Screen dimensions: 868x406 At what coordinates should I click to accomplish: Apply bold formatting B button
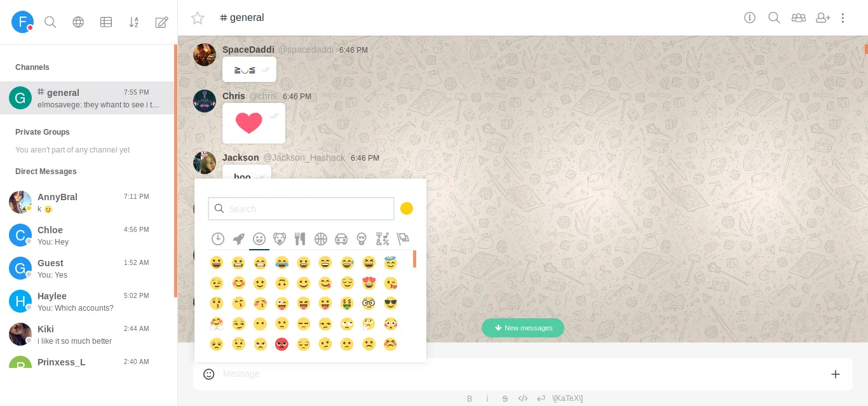click(x=470, y=398)
